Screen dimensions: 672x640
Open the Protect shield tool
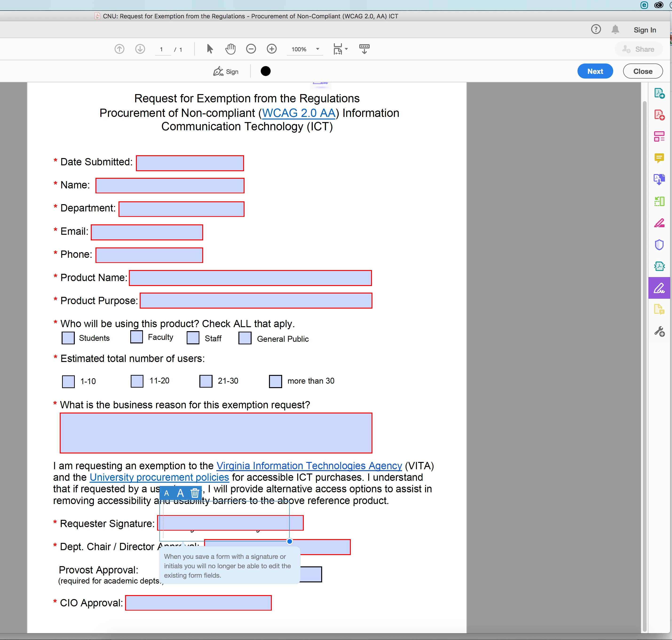click(x=659, y=245)
